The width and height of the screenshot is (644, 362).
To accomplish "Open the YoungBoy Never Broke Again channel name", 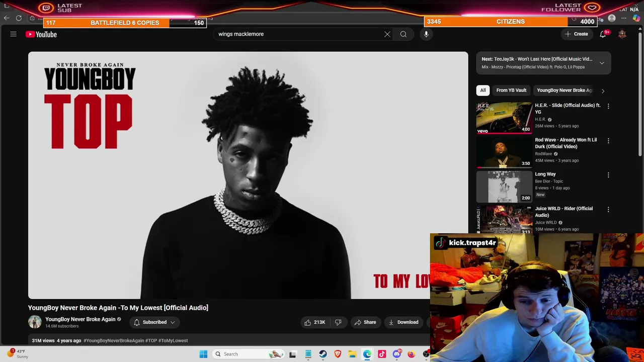I will click(x=80, y=319).
